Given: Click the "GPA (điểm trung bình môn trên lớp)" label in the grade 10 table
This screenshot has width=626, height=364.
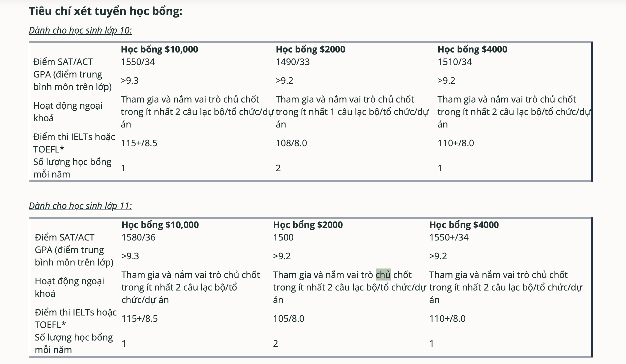Looking at the screenshot, I should click(72, 80).
